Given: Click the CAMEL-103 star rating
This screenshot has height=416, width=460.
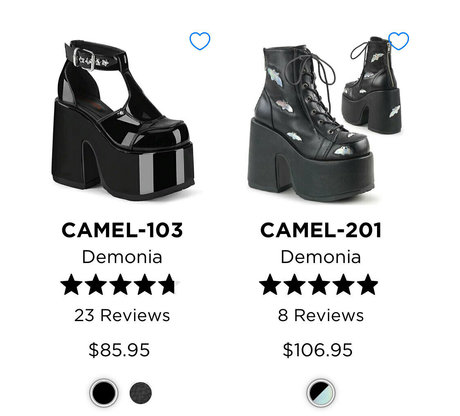Looking at the screenshot, I should coord(120,285).
